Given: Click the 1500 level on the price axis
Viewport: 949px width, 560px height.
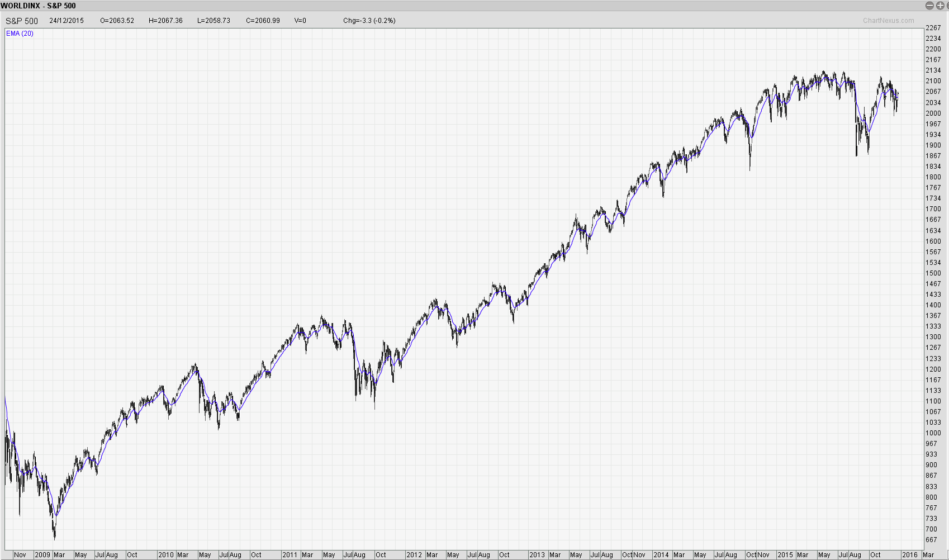Looking at the screenshot, I should pyautogui.click(x=933, y=273).
